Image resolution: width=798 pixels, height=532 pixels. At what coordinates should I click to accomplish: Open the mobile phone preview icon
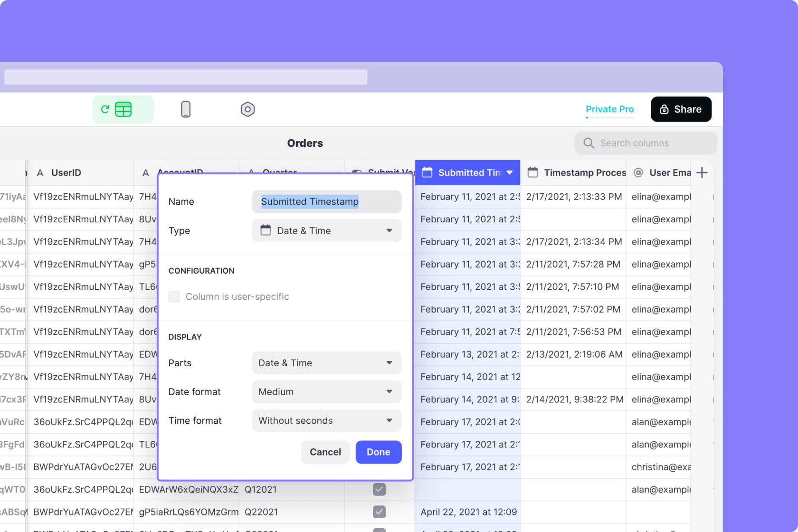coord(186,109)
